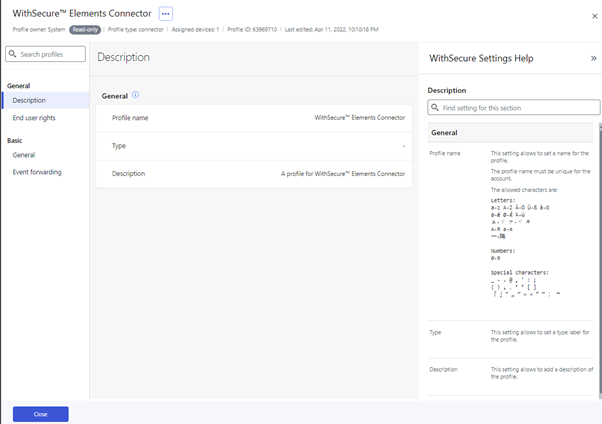Click the 'General' sidebar group heading
602x424 pixels.
[18, 86]
